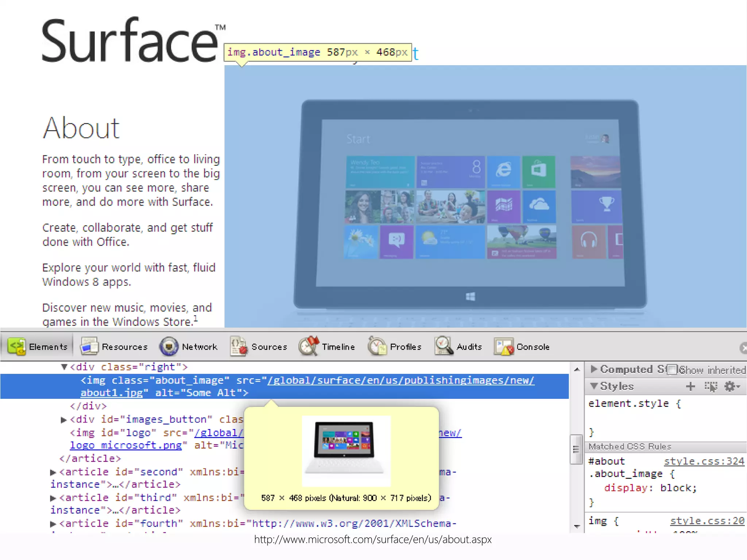
Task: Open the Resources panel icon
Action: click(89, 346)
